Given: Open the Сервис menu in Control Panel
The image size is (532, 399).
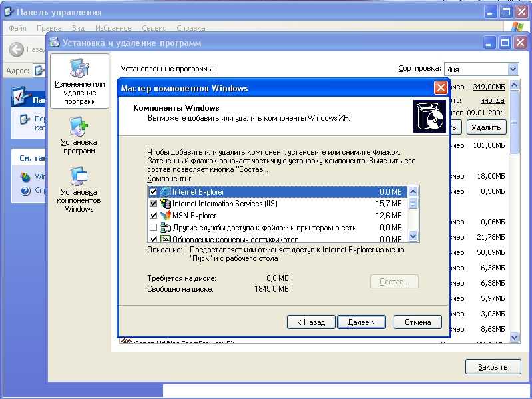Looking at the screenshot, I should (x=154, y=28).
